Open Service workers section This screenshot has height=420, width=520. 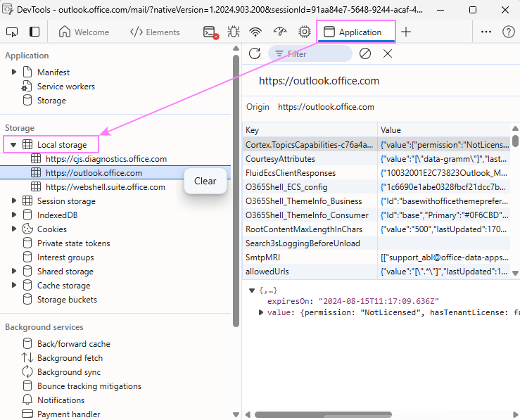[66, 87]
